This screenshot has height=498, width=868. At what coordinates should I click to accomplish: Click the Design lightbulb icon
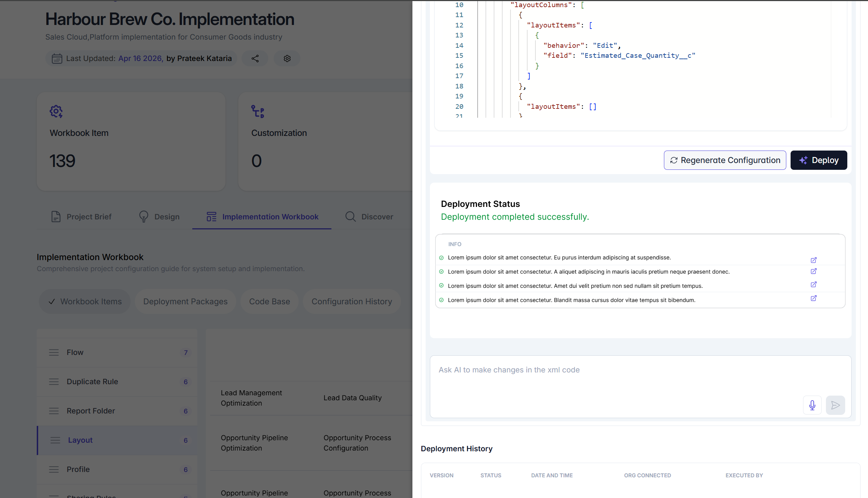click(144, 217)
